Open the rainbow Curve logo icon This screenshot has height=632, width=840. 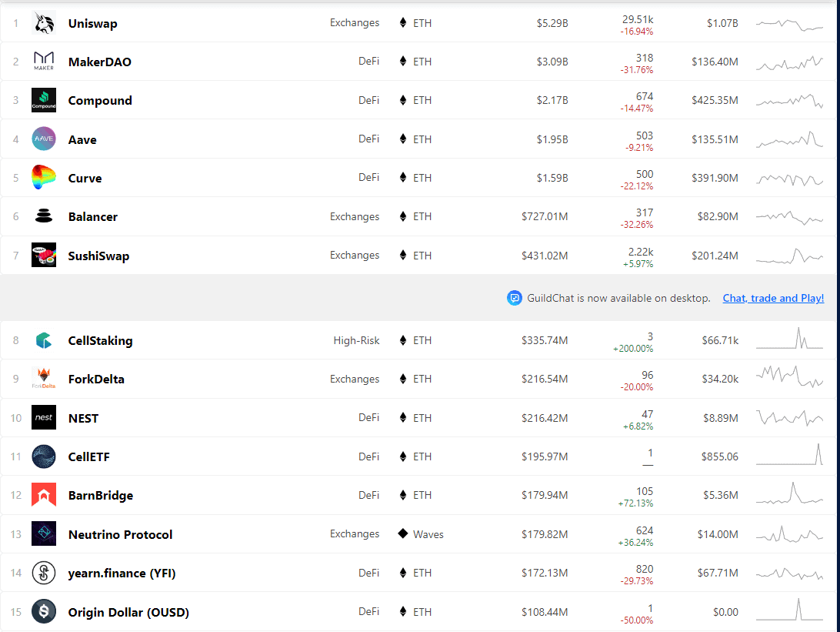[44, 178]
